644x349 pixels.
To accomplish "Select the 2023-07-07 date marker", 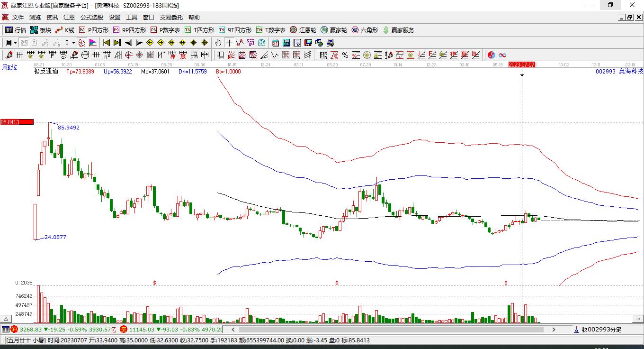I will (522, 64).
